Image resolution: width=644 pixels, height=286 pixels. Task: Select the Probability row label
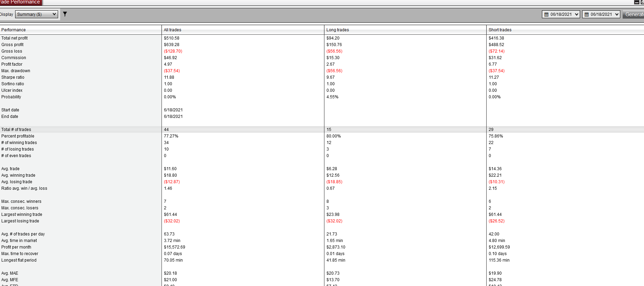pos(11,97)
